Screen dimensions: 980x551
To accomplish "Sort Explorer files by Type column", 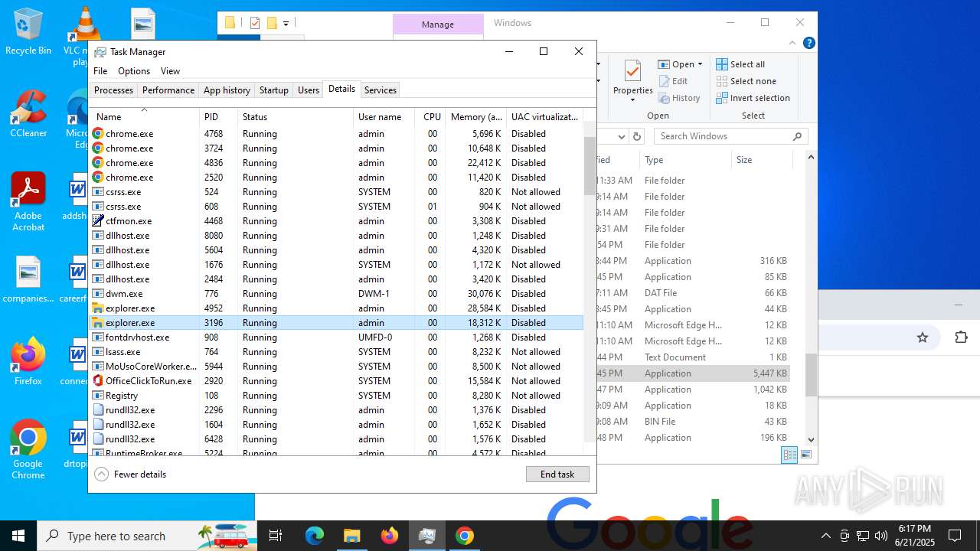I will coord(685,160).
